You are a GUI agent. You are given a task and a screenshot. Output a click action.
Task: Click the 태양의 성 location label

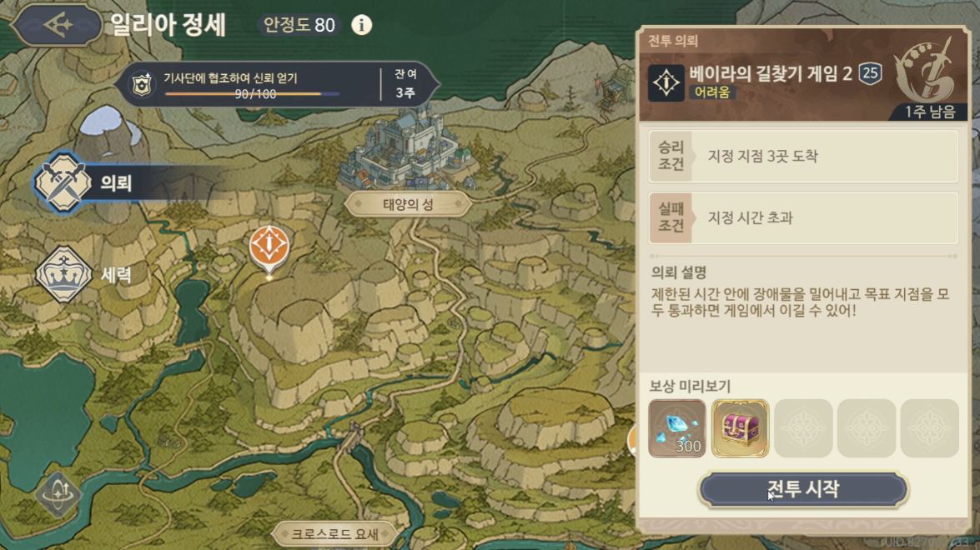coord(408,204)
